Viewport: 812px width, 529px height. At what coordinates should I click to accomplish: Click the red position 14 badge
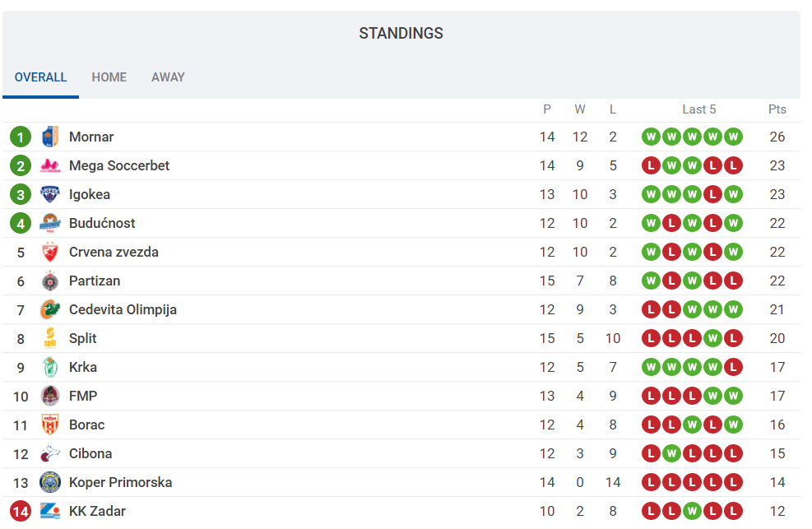click(x=21, y=511)
